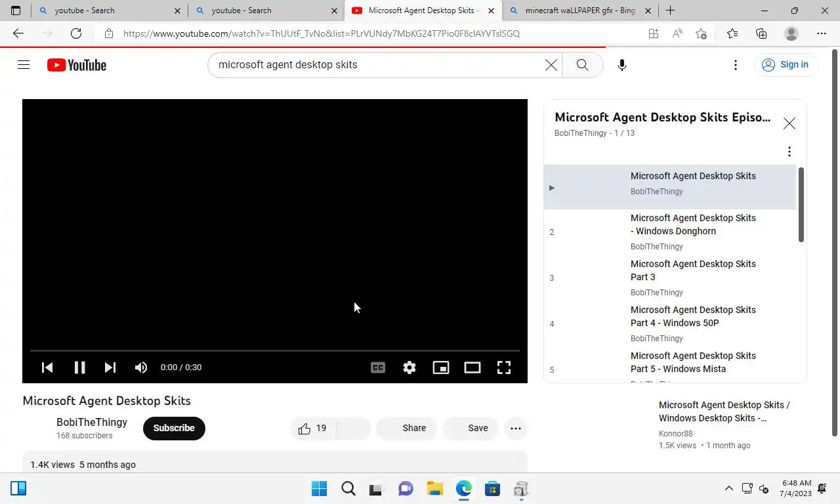
Task: Open Konnor88 Windows Desktop Skits recommendation
Action: 724,411
